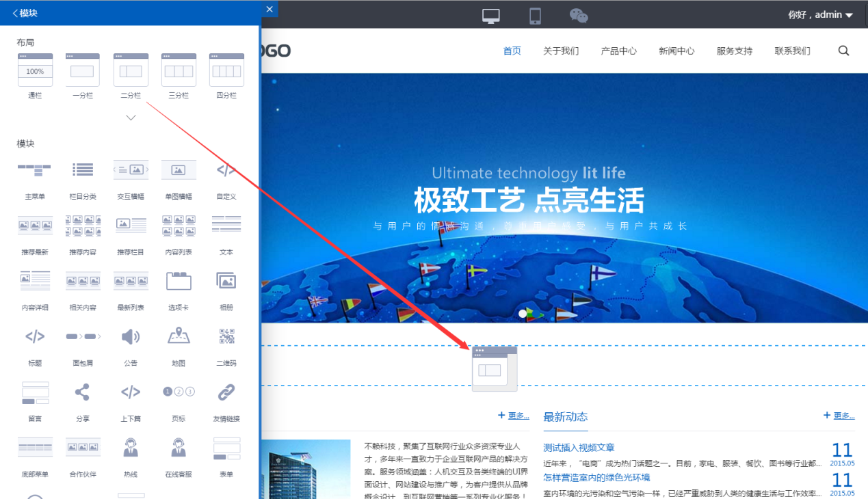Screen dimensions: 868x499
Task: Choose the 内容列表 content list module
Action: (x=179, y=225)
